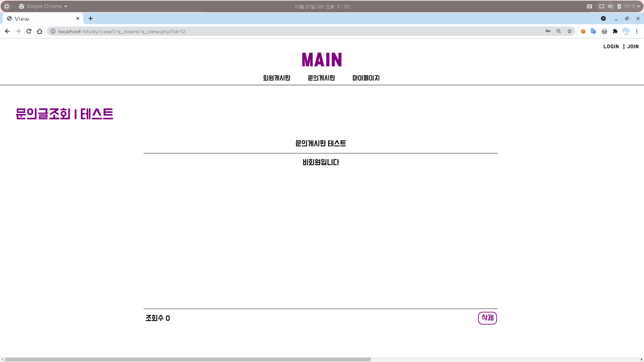This screenshot has height=362, width=644.
Task: Open the user profile avatar
Action: (x=626, y=31)
